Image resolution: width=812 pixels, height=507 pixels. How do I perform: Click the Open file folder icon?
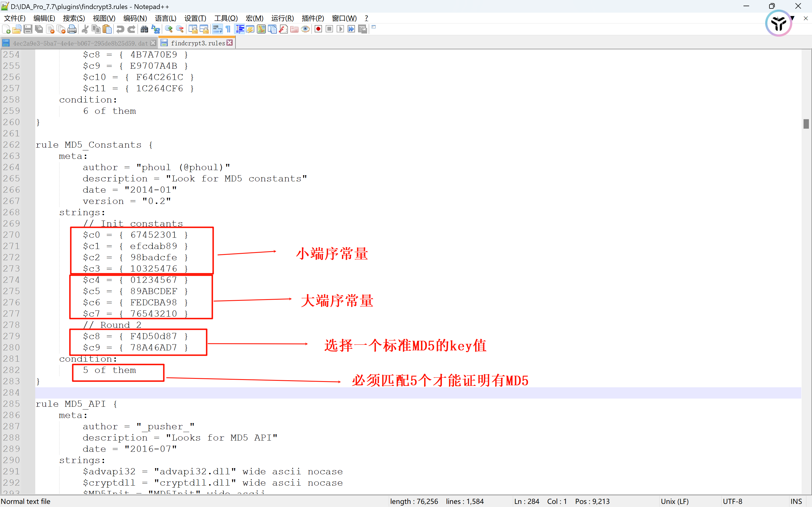[17, 29]
